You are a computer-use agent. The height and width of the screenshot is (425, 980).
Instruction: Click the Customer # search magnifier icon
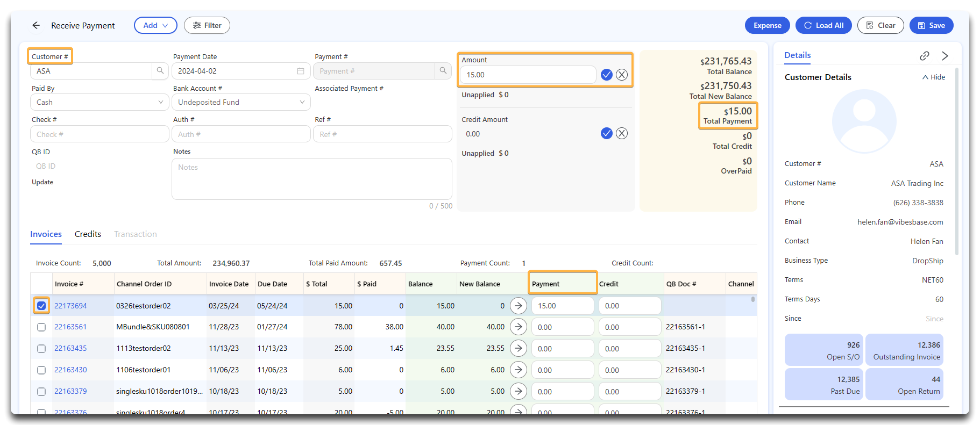tap(160, 71)
